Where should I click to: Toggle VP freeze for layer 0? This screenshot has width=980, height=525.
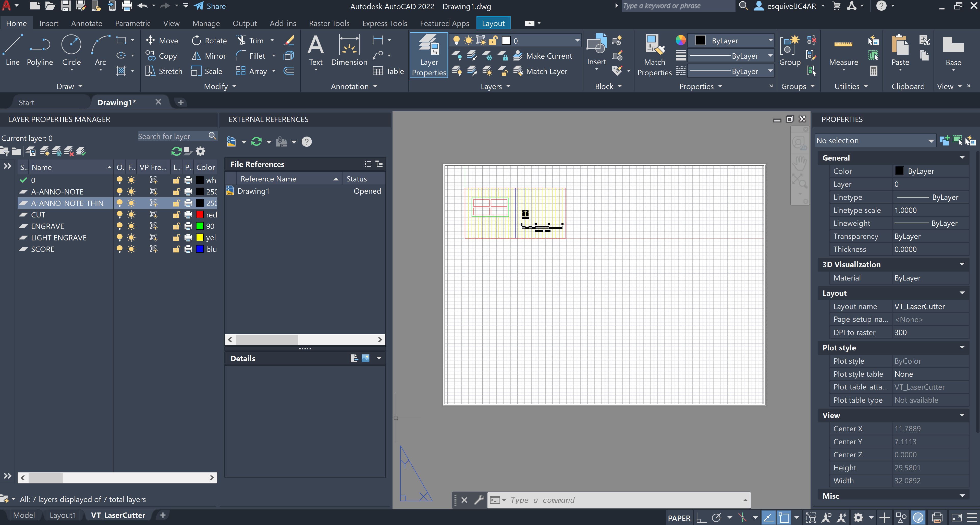tap(153, 180)
